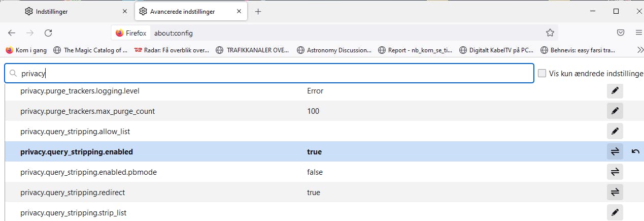
Task: Close the Avancerede indstillinger tab
Action: 239,11
